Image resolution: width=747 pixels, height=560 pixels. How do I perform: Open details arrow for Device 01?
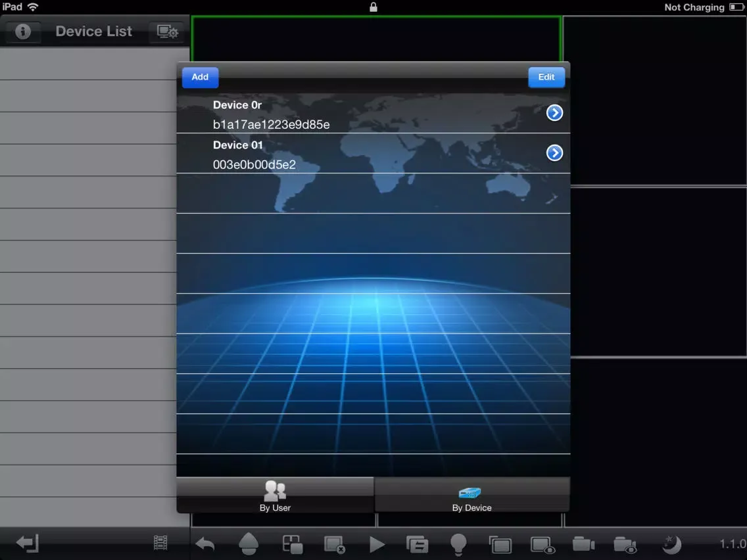point(554,153)
